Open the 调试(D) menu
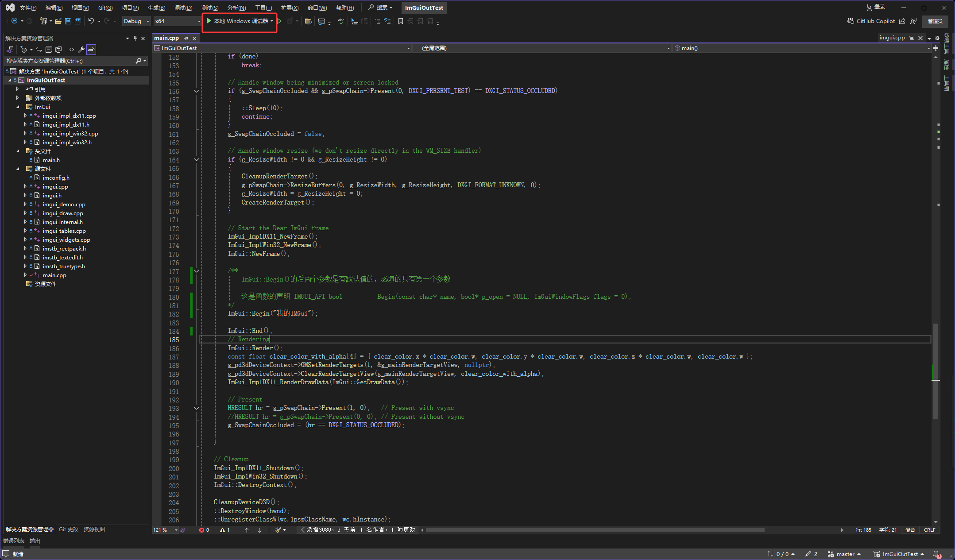The height and width of the screenshot is (560, 955). (183, 8)
